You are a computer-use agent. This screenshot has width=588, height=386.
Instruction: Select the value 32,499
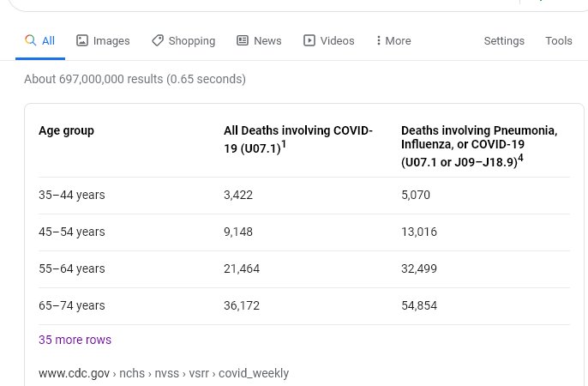point(419,268)
